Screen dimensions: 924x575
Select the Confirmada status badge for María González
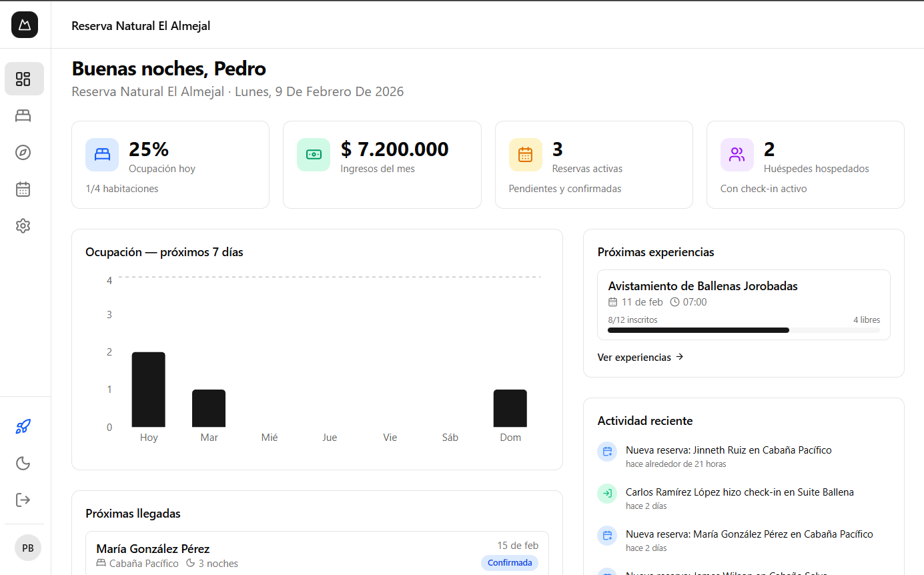509,563
